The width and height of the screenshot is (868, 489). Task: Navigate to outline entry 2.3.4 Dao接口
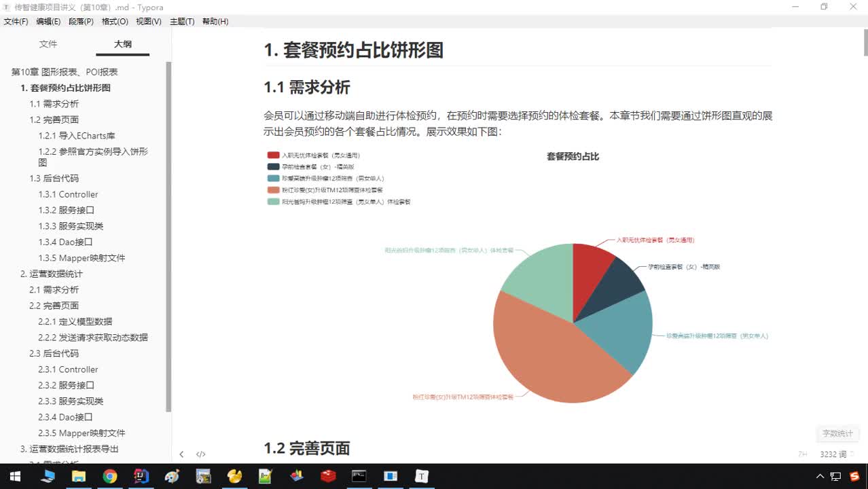coord(65,417)
